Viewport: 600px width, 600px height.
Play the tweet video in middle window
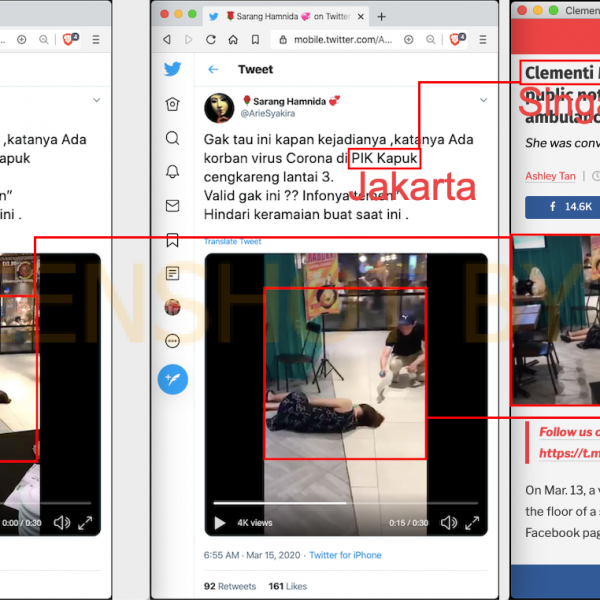(x=219, y=523)
